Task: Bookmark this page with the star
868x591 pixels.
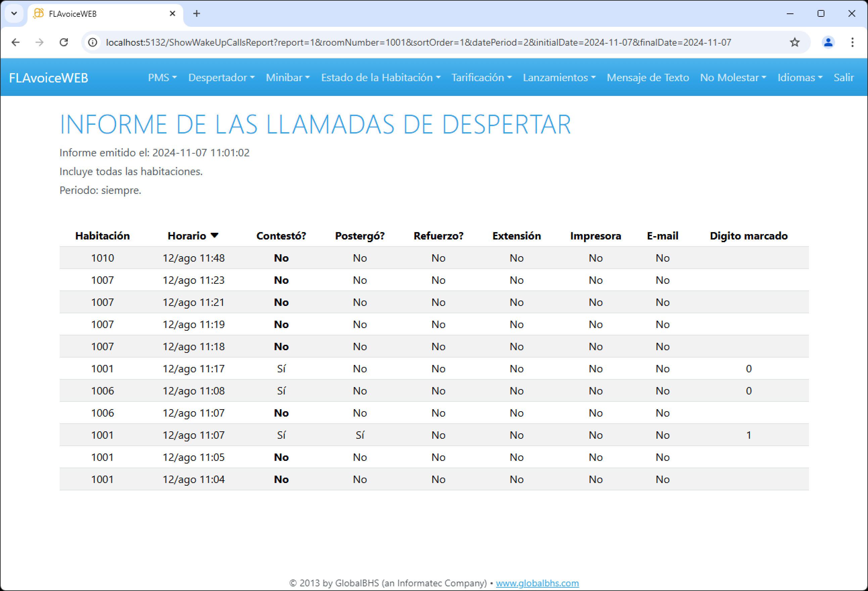Action: pyautogui.click(x=794, y=43)
